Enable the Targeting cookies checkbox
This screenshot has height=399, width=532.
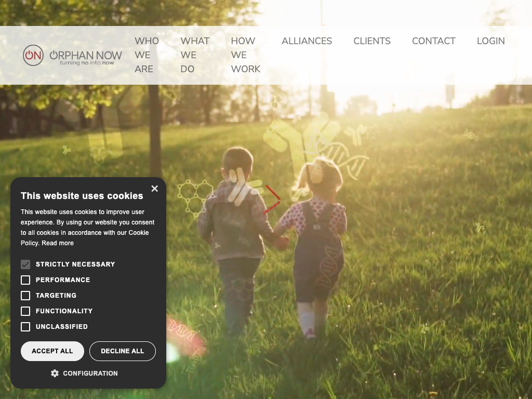[25, 296]
